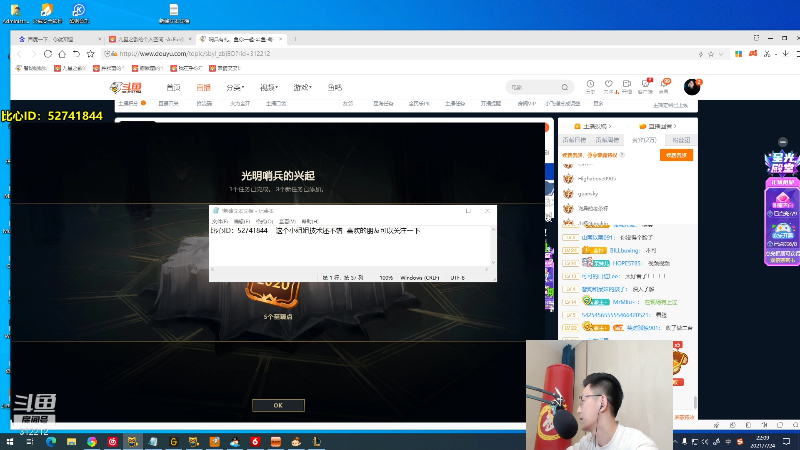Open the colorful grid extension icon in the browser toolbar
800x450 pixels.
pyautogui.click(x=738, y=54)
